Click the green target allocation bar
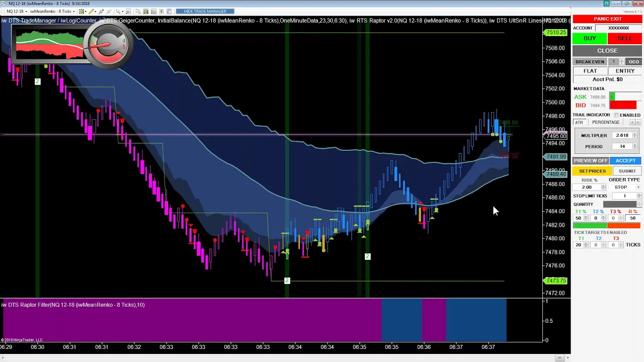This screenshot has width=644, height=362. [x=590, y=226]
